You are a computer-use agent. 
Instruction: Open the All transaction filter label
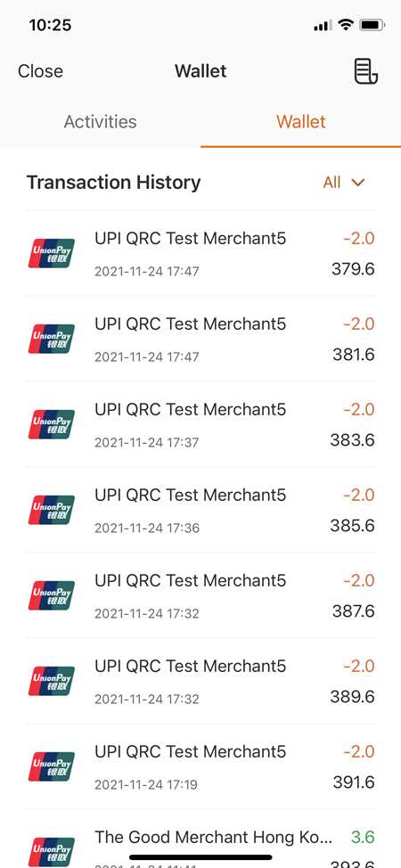point(332,183)
